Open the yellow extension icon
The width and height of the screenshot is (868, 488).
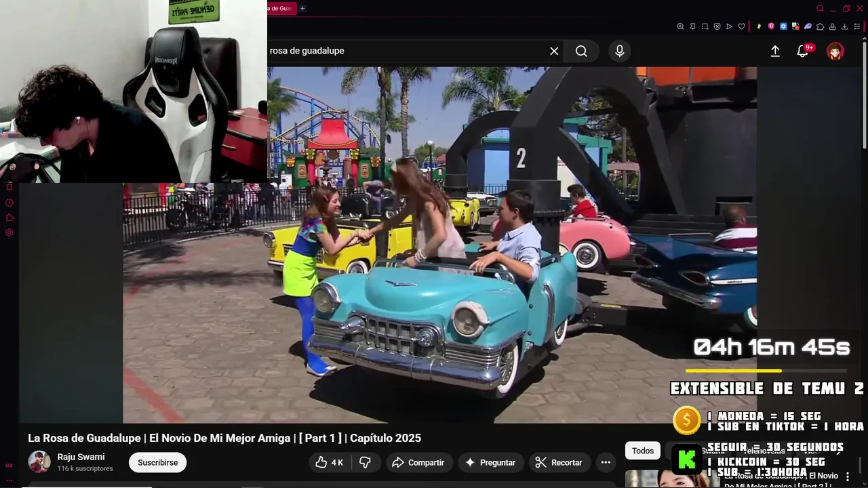(759, 26)
